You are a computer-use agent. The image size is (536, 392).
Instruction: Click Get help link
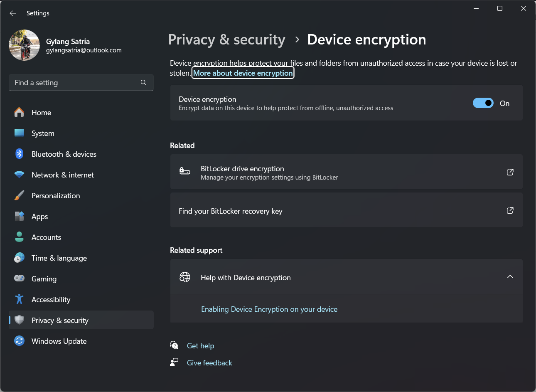(201, 346)
